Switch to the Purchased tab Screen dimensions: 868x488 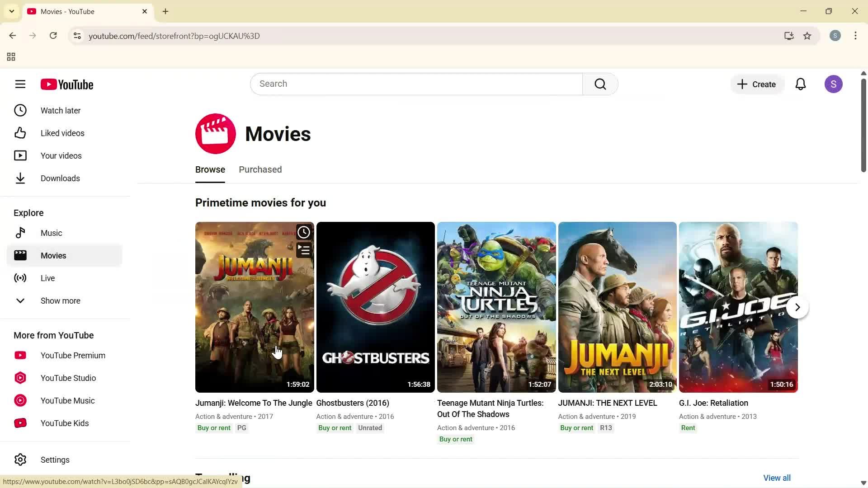coord(260,169)
